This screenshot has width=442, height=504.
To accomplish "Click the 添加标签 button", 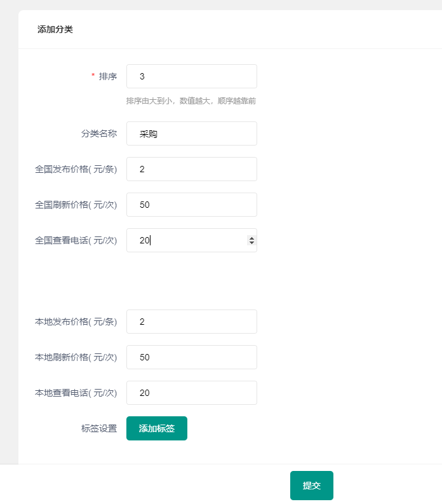I will point(157,428).
